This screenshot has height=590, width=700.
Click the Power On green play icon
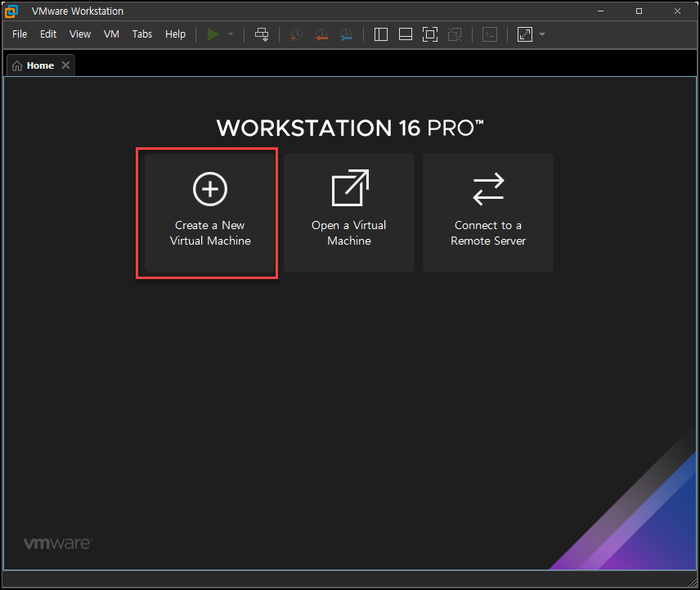[213, 34]
